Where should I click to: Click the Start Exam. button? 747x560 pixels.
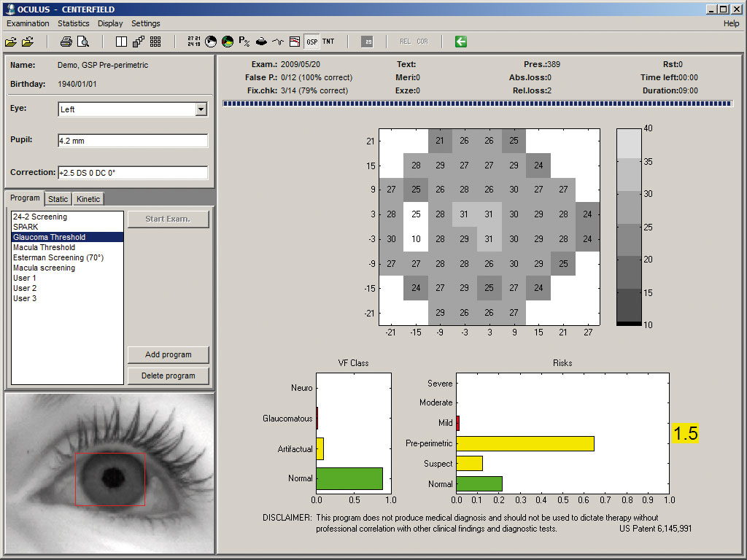coord(169,219)
